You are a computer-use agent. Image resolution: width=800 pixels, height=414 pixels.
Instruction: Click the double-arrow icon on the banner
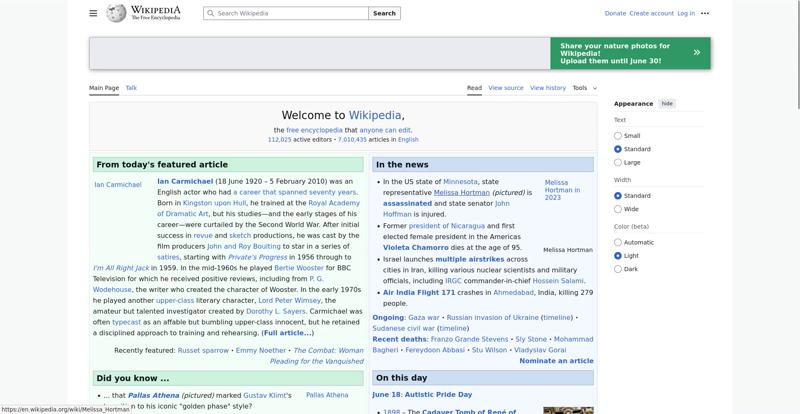pos(696,52)
